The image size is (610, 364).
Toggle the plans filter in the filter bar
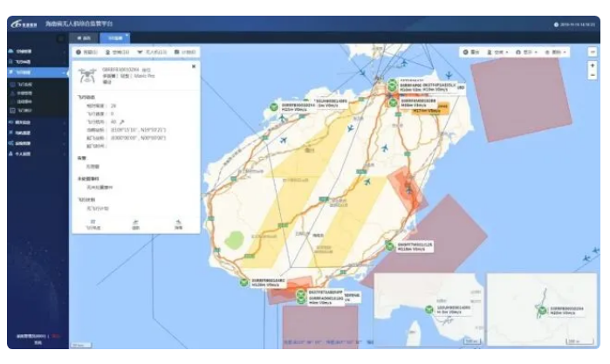(x=185, y=52)
